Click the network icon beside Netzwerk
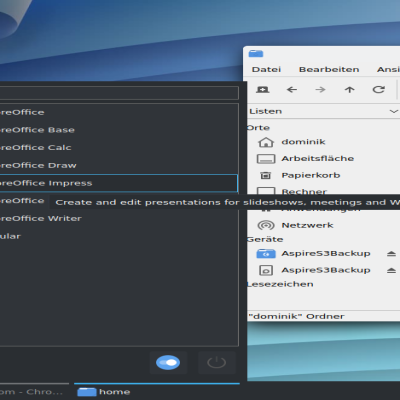 pyautogui.click(x=266, y=226)
